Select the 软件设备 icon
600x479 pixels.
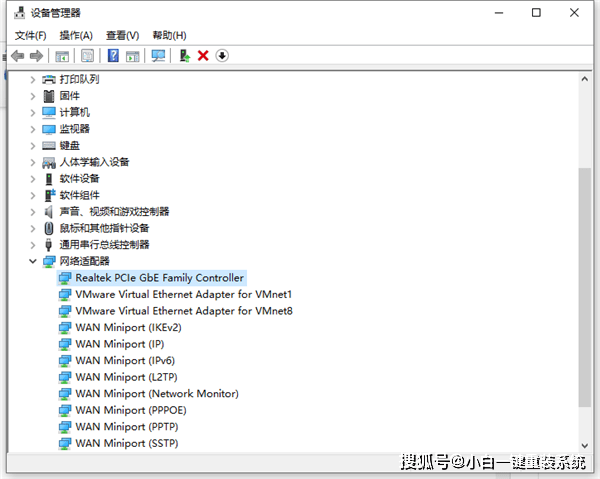pos(49,179)
